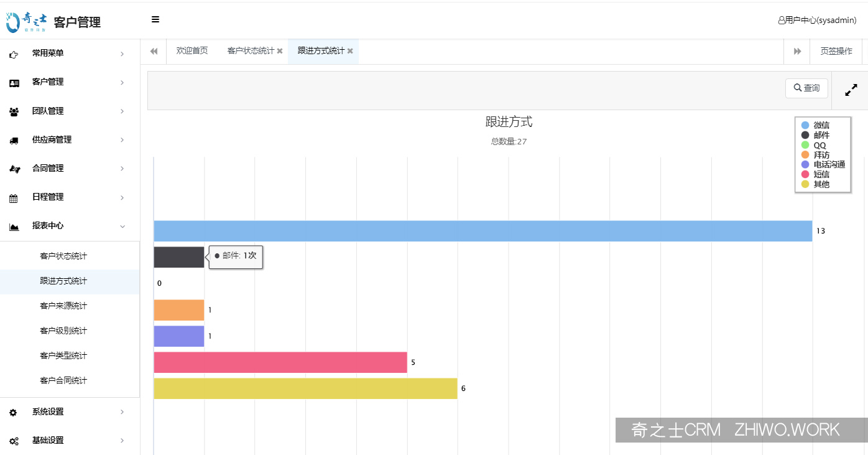Expand the 基础设置 section chevron
This screenshot has height=455, width=868.
[122, 440]
